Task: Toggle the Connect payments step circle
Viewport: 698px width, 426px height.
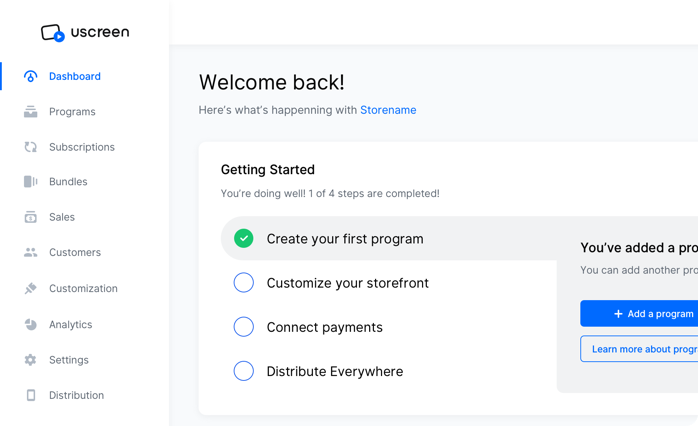Action: coord(243,327)
